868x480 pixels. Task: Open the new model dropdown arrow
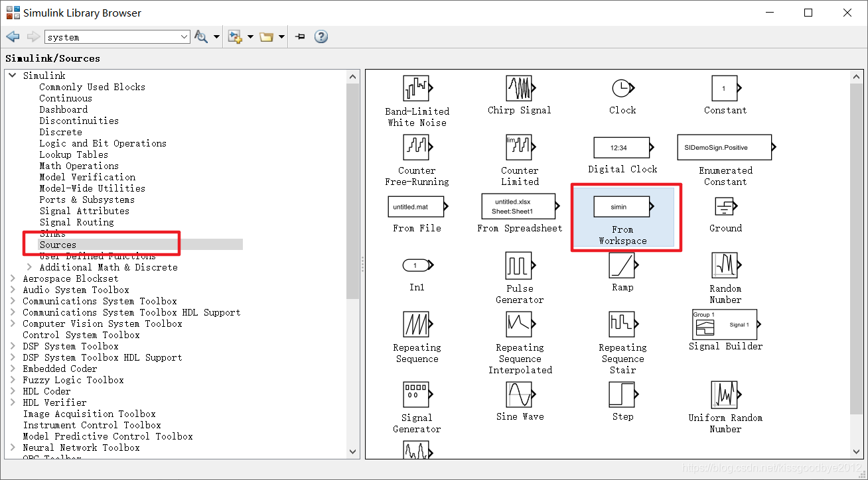tap(250, 37)
